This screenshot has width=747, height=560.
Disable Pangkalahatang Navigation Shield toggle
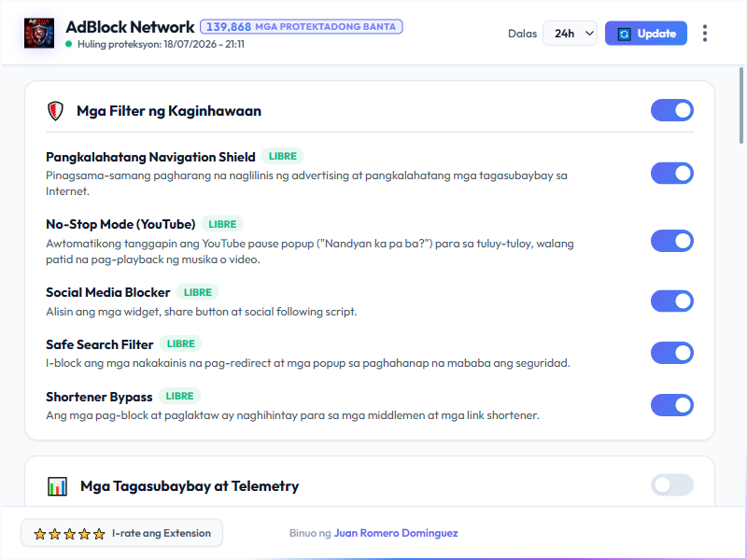coord(671,174)
